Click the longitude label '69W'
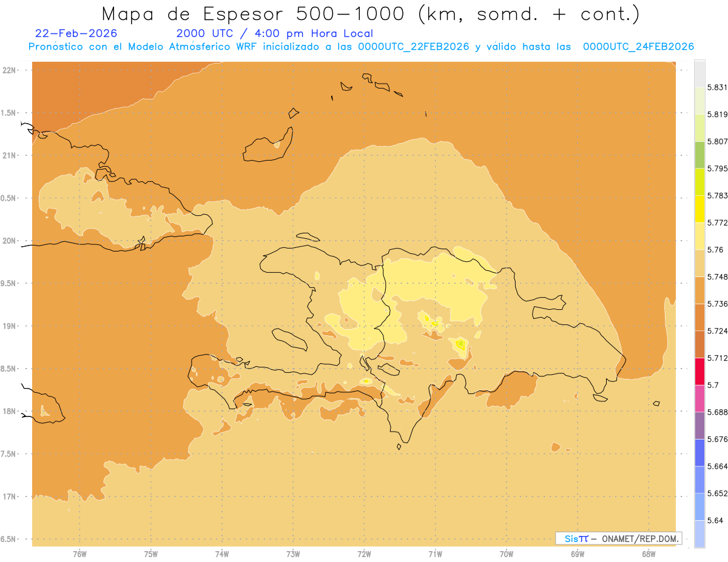The height and width of the screenshot is (562, 728). (578, 554)
